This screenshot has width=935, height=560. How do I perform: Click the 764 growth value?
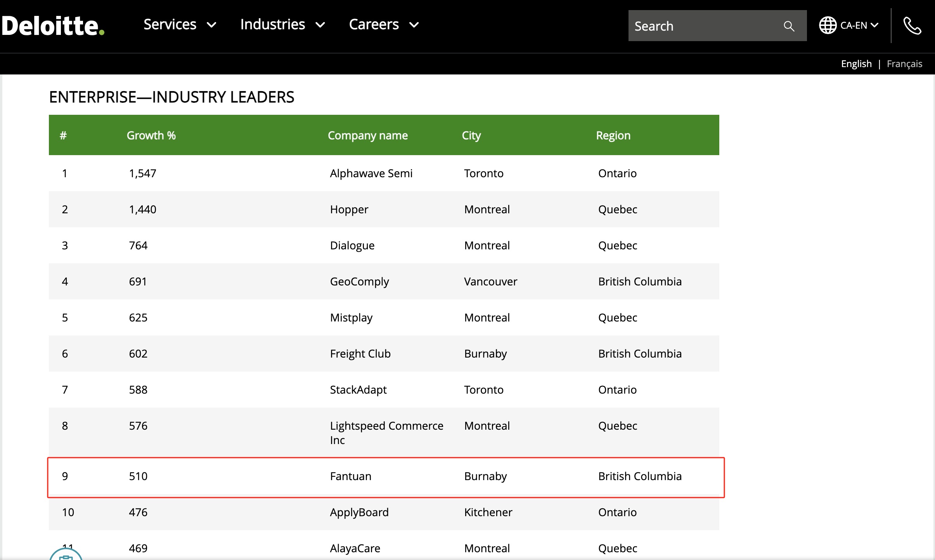point(138,245)
